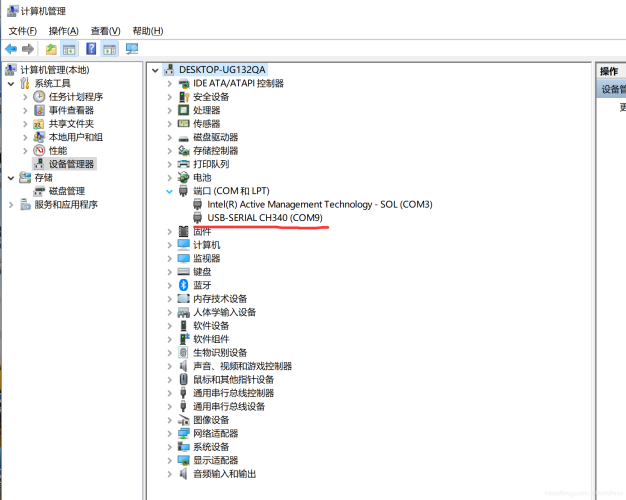Click the 键盘 keyboard icon
The image size is (626, 500).
[x=183, y=272]
